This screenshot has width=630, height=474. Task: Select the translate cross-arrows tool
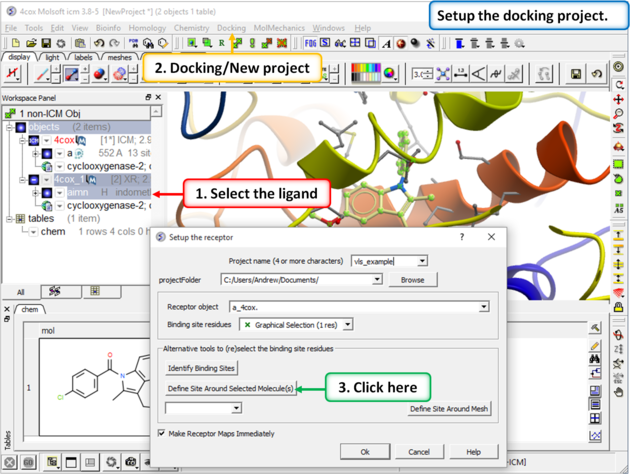click(x=619, y=99)
